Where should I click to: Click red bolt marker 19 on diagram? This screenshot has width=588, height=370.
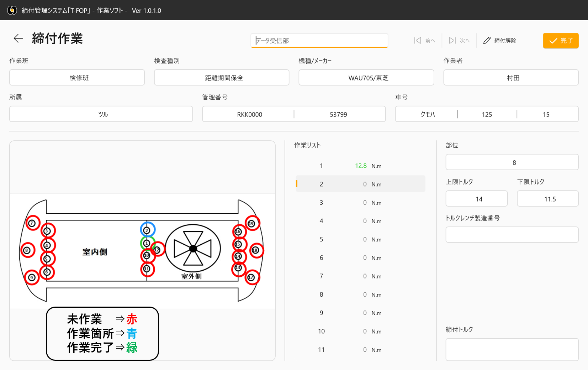point(252,224)
